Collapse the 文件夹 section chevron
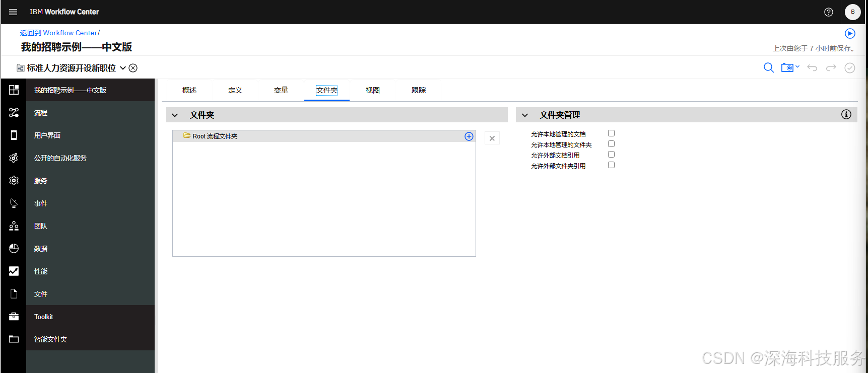 [175, 115]
